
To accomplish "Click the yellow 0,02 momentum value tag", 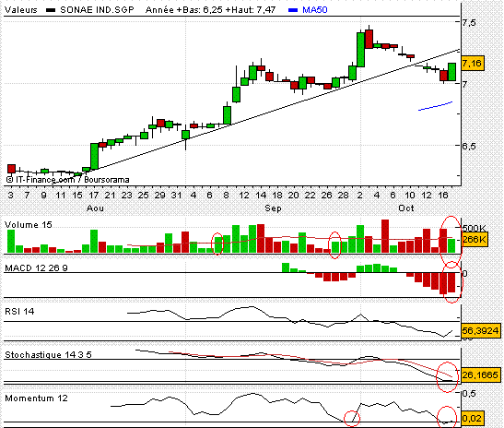I will (472, 419).
